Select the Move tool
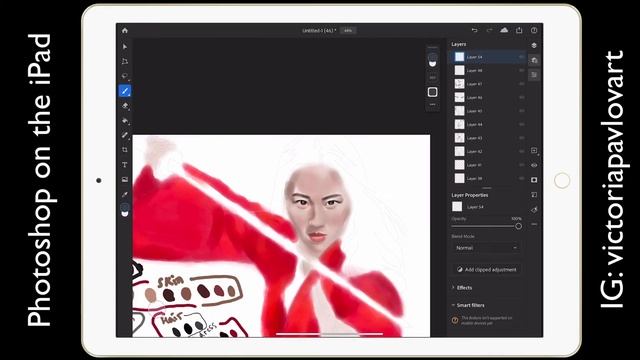Screen dimensions: 640x360 (125, 47)
